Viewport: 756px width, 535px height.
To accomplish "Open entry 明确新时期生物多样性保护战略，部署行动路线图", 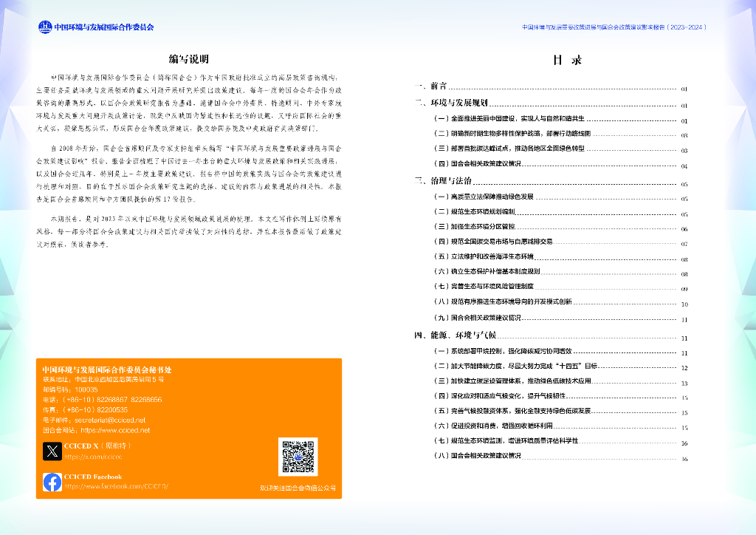I will [560, 134].
